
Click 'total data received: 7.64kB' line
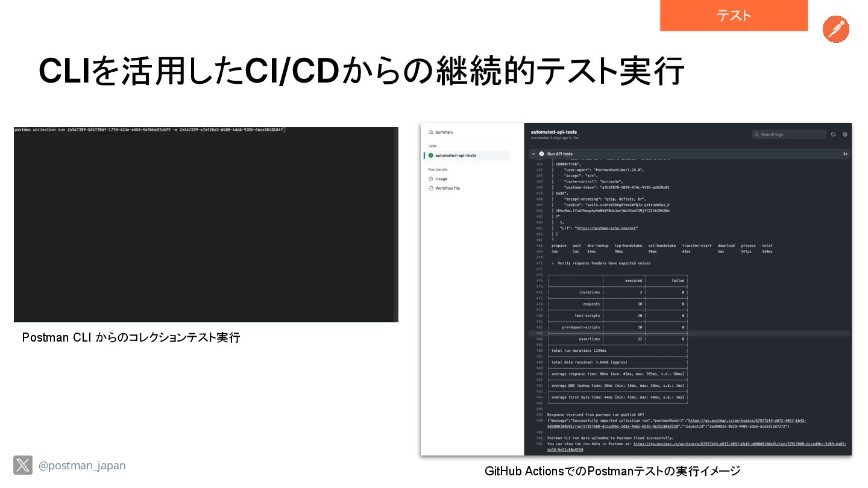pyautogui.click(x=590, y=362)
